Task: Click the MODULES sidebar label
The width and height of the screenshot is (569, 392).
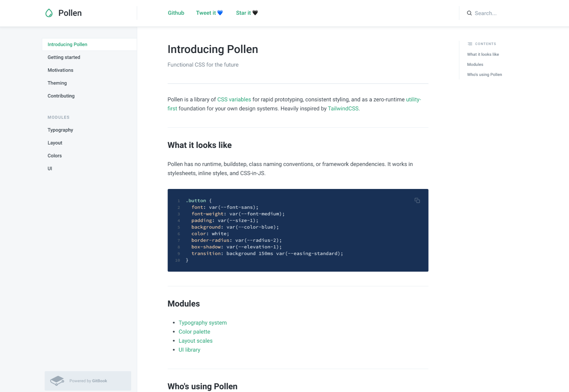Action: (59, 117)
